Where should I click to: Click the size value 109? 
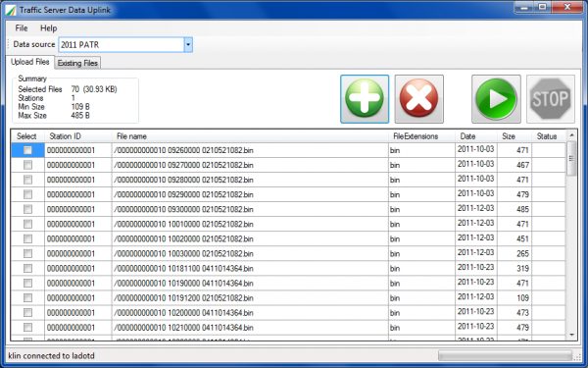(x=522, y=298)
